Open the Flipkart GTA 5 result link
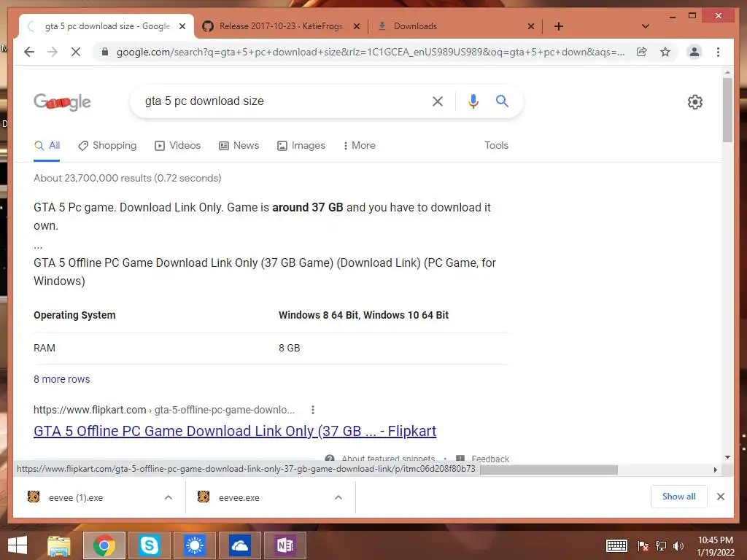Screen dimensions: 747x560 coord(235,431)
